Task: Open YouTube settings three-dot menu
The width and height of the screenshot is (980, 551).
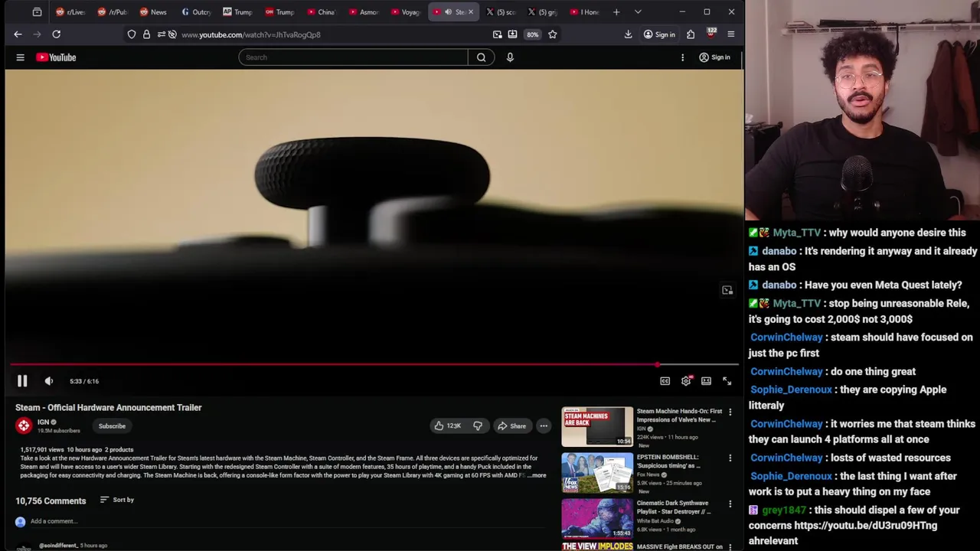Action: [682, 57]
